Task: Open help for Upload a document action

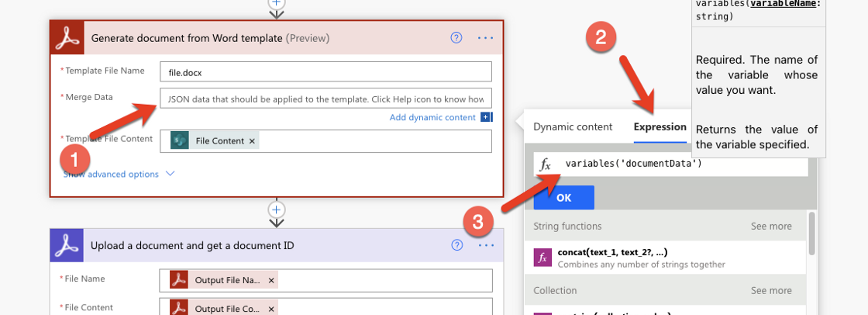Action: [x=457, y=245]
